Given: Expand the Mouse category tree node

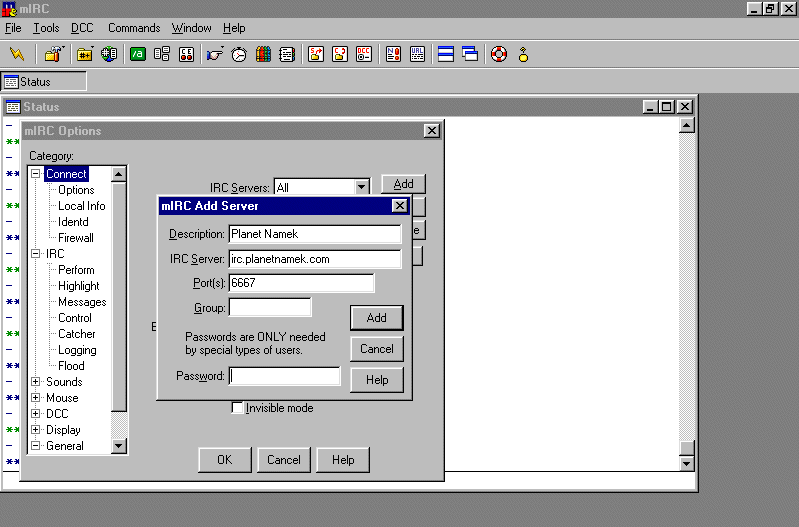Looking at the screenshot, I should [36, 397].
